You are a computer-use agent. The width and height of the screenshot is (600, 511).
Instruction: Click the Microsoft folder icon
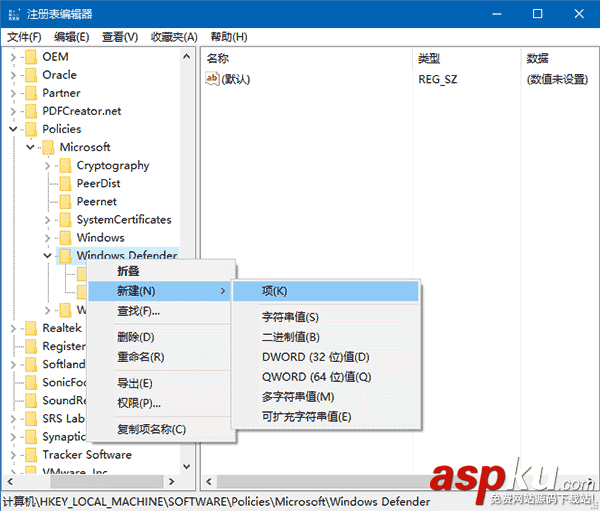tap(48, 147)
